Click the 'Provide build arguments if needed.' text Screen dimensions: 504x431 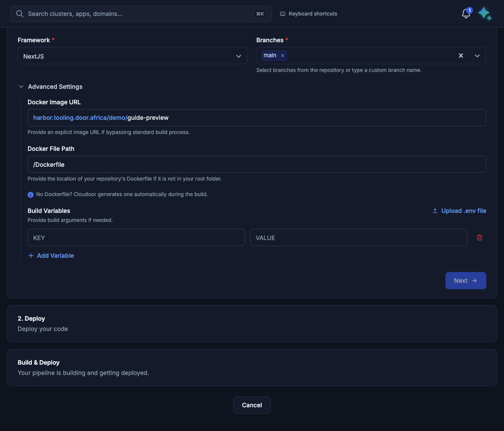(70, 220)
